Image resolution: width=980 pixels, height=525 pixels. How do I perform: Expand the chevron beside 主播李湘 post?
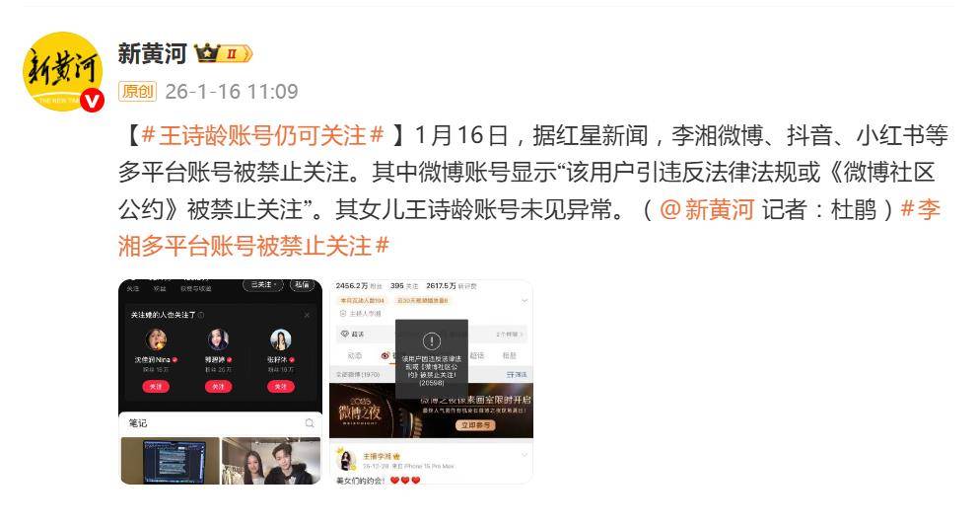[524, 456]
